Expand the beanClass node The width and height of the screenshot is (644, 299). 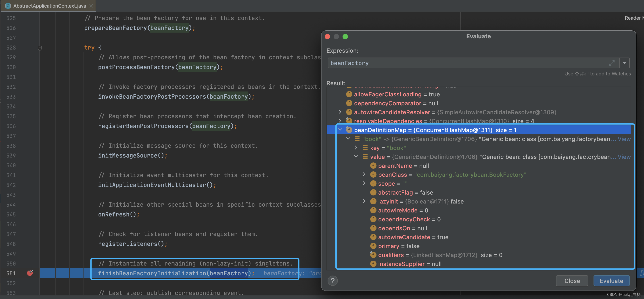364,174
